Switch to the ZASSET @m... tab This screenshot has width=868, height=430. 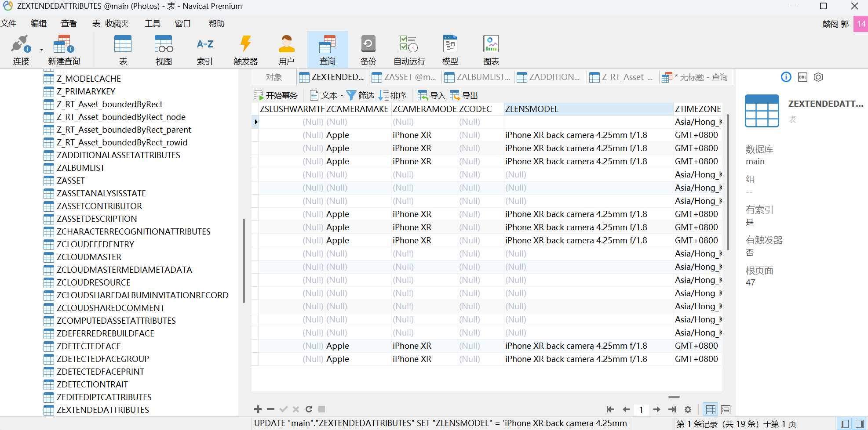pyautogui.click(x=405, y=77)
